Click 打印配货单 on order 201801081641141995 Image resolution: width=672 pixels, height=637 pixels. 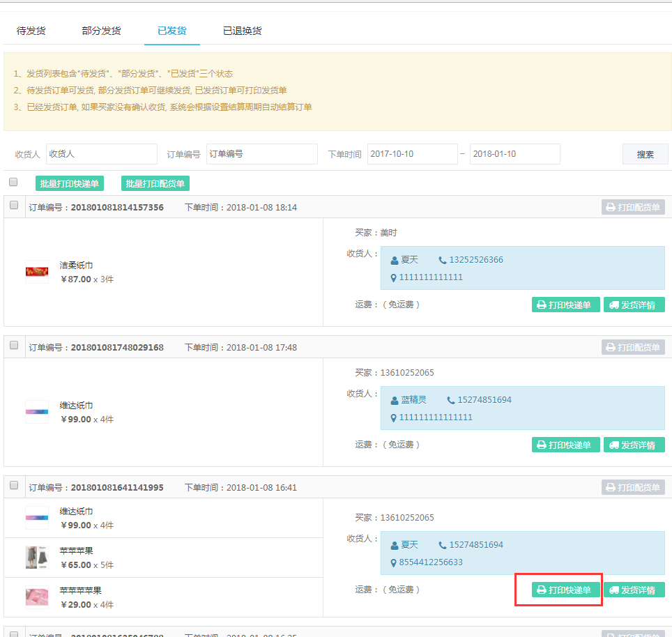(633, 487)
